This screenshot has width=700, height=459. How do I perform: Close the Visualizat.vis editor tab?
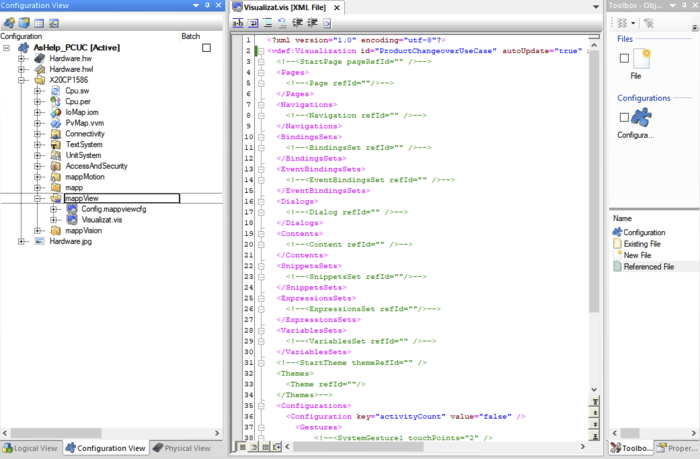[x=337, y=8]
